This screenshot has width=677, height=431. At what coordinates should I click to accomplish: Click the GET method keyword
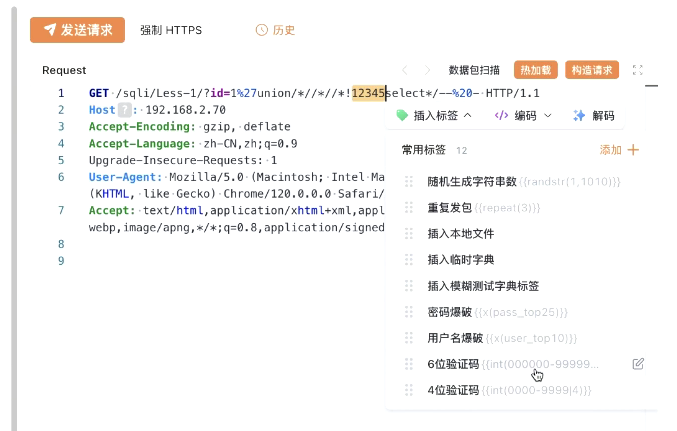point(99,93)
